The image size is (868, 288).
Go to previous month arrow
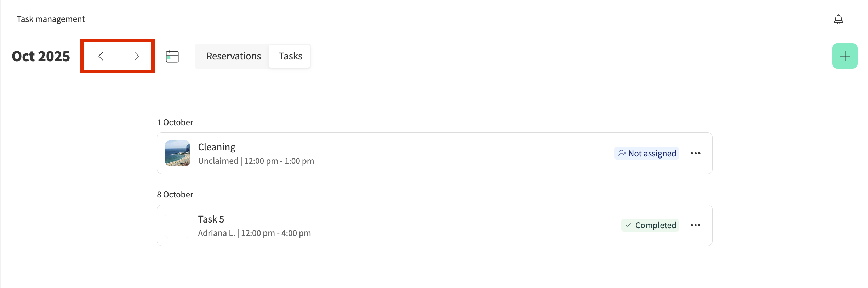tap(101, 56)
